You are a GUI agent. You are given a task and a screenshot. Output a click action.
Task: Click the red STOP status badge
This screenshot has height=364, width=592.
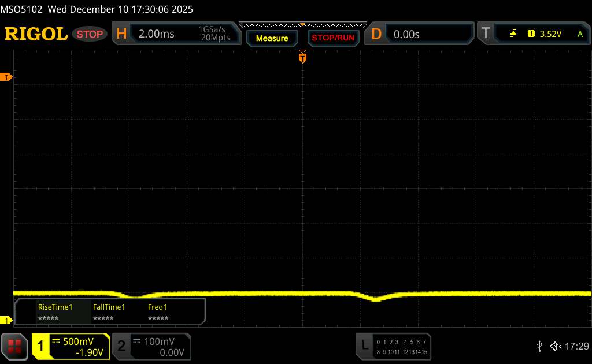click(91, 34)
